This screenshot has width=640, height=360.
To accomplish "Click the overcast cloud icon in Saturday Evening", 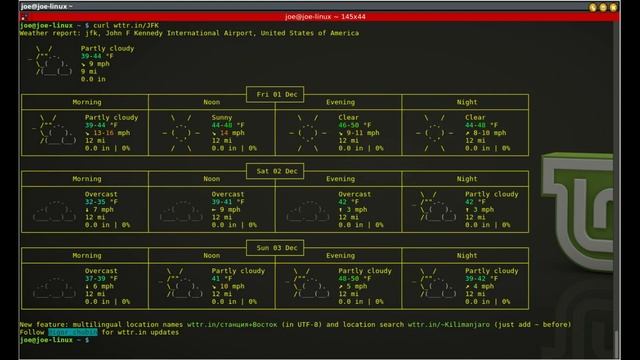I will 307,210.
